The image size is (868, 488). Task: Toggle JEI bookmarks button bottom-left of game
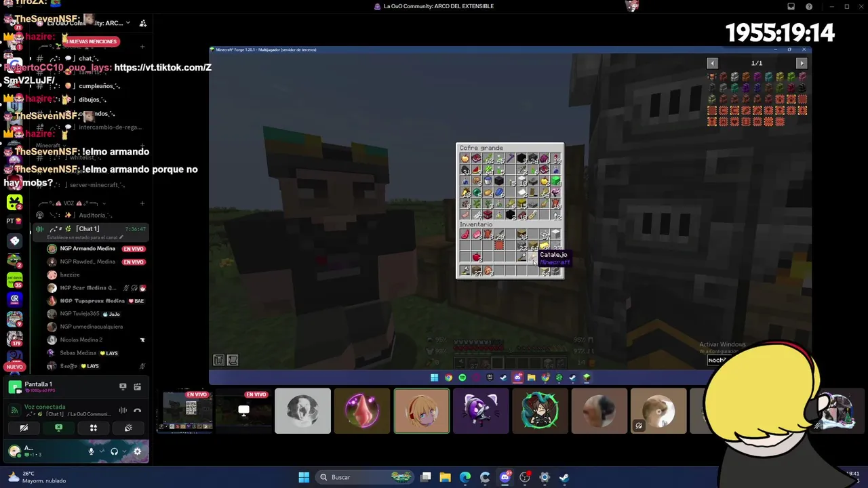tap(219, 361)
